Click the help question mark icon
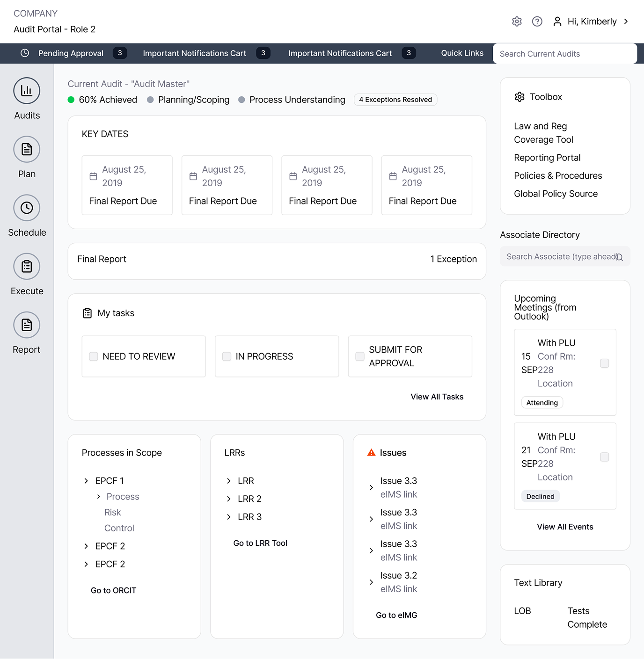Image resolution: width=644 pixels, height=659 pixels. 537,22
